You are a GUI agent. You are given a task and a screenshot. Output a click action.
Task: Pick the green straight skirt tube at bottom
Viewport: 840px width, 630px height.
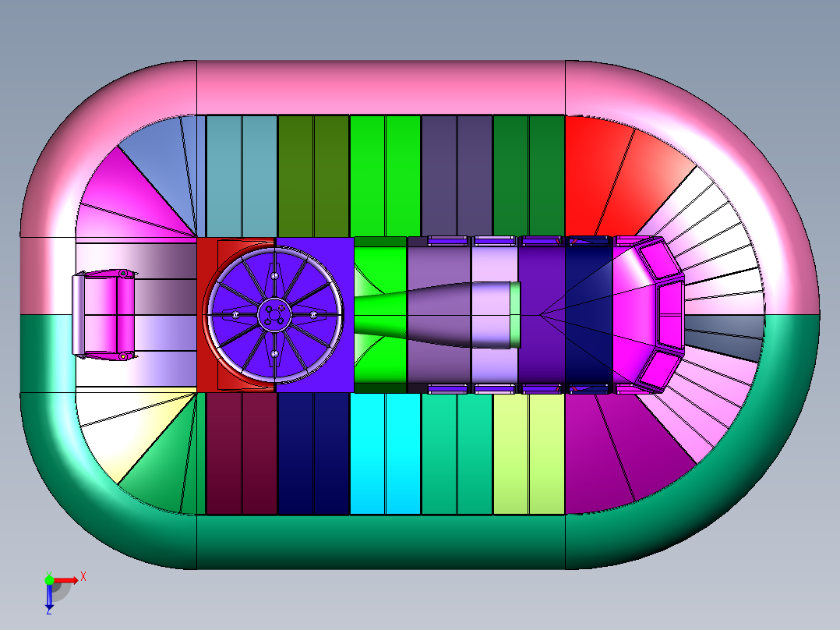(x=381, y=542)
